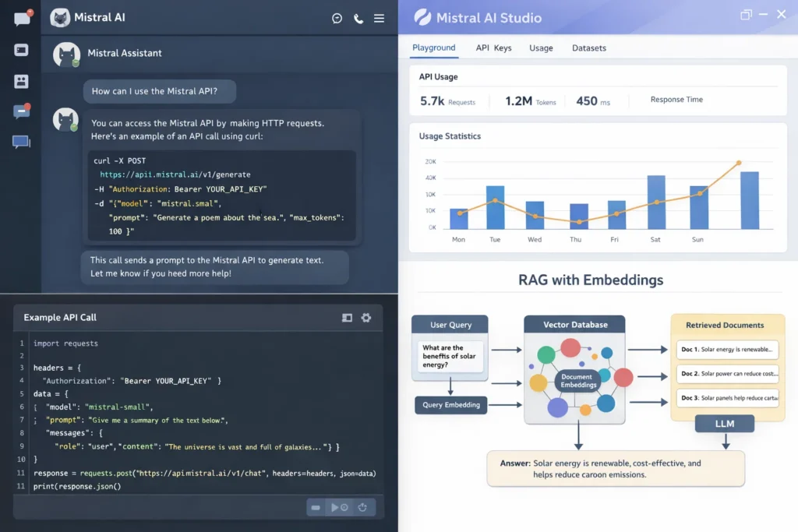798x532 pixels.
Task: Reload the script using the refresh icon
Action: click(363, 507)
